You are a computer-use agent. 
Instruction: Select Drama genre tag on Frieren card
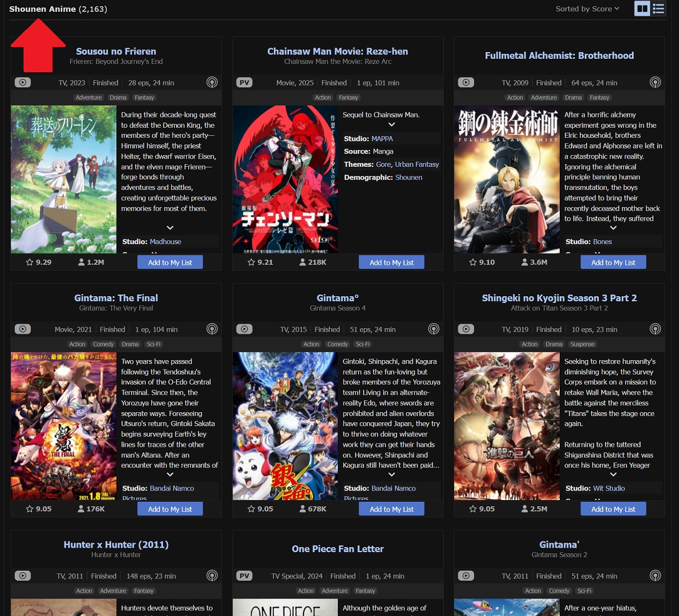(x=118, y=97)
